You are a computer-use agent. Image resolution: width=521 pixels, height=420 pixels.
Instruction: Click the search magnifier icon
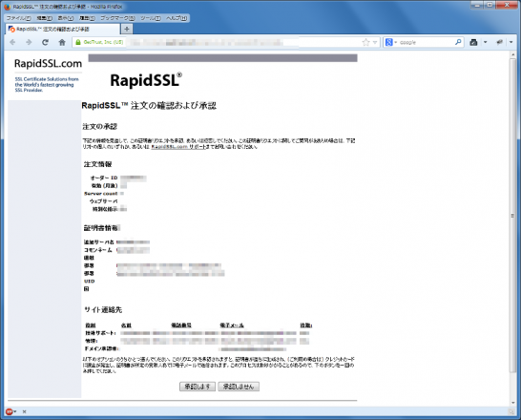tap(458, 42)
